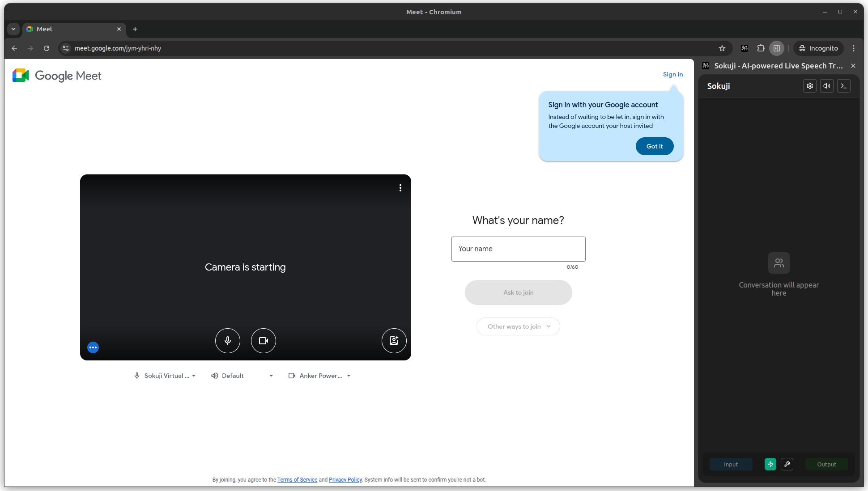Screen dimensions: 868x491
Task: Dismiss sign-in tip with Got it
Action: (655, 146)
